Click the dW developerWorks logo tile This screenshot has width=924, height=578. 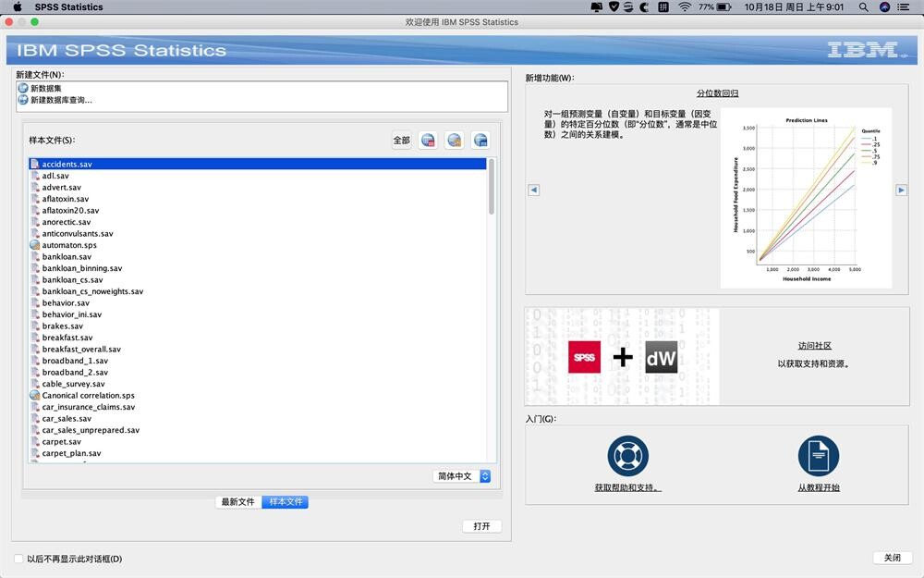point(662,357)
